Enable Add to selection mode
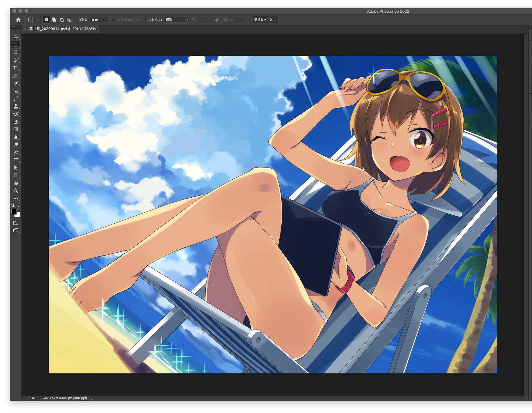The image size is (532, 413). (x=54, y=20)
